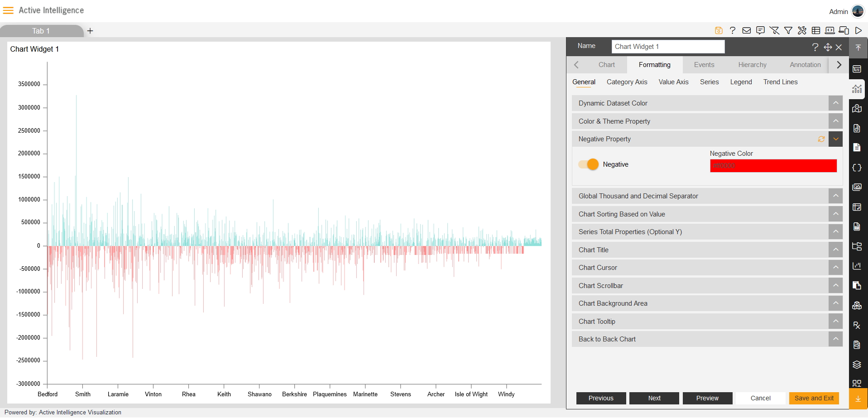Click the Next button
This screenshot has width=868, height=418.
point(654,398)
